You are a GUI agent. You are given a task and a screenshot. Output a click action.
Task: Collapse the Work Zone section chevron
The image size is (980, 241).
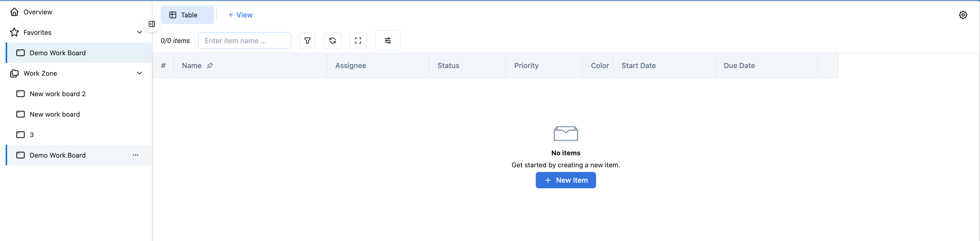coord(139,73)
